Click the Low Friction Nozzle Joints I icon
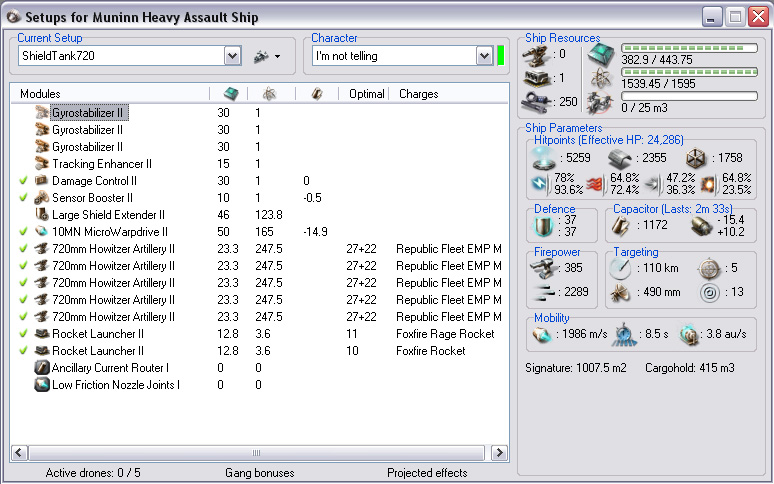Screen dimensions: 774x484 [42, 385]
